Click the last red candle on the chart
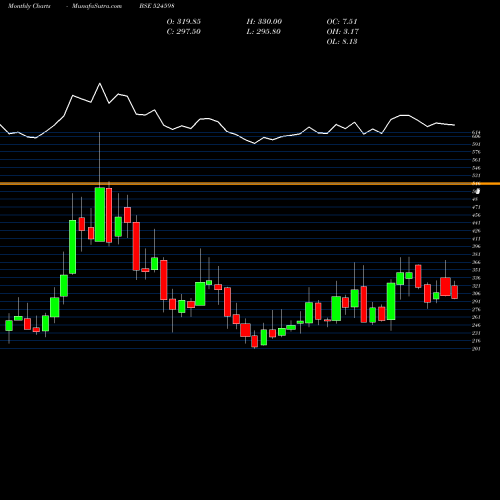The width and height of the screenshot is (500, 500). point(455,292)
